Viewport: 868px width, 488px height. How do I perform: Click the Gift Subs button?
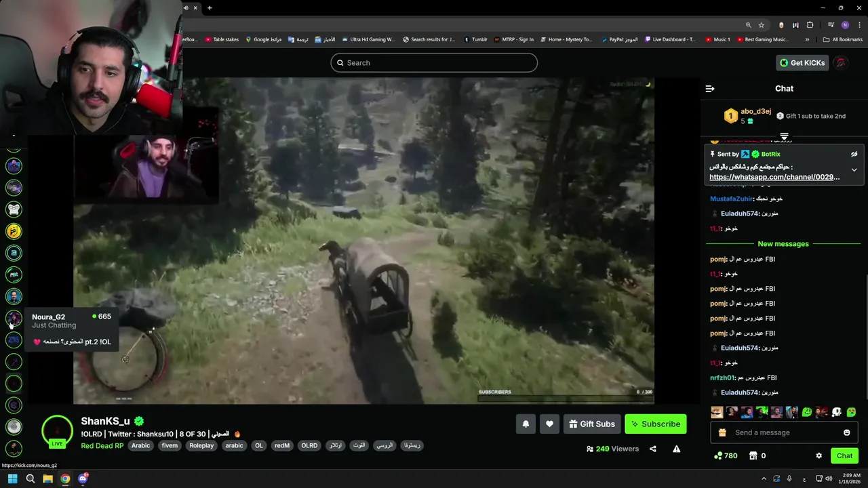pyautogui.click(x=592, y=424)
